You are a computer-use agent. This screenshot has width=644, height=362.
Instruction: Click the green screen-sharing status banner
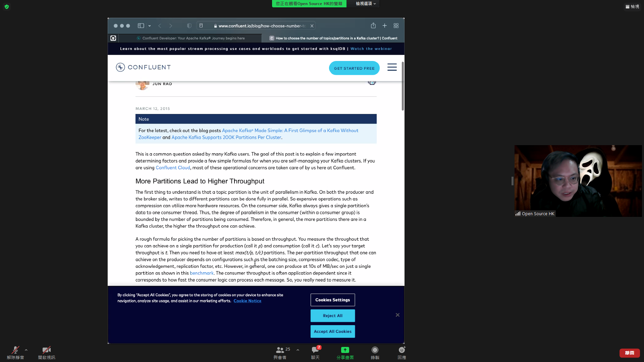click(309, 4)
